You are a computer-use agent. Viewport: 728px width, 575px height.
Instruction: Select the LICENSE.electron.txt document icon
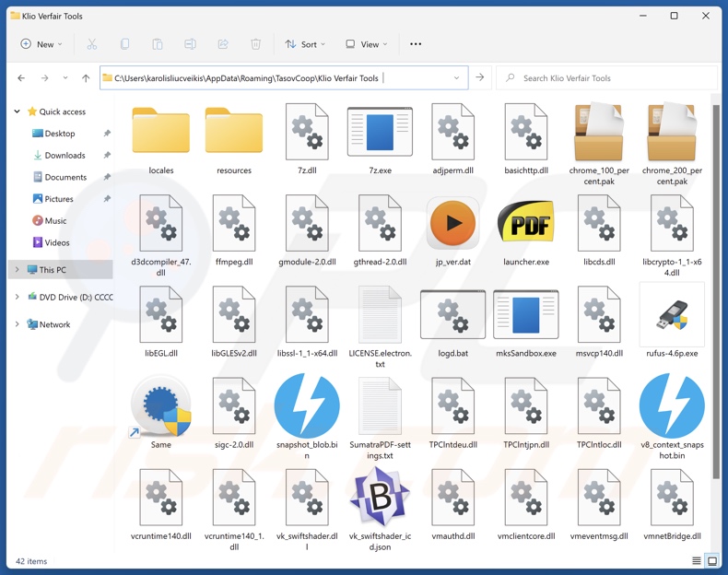380,314
